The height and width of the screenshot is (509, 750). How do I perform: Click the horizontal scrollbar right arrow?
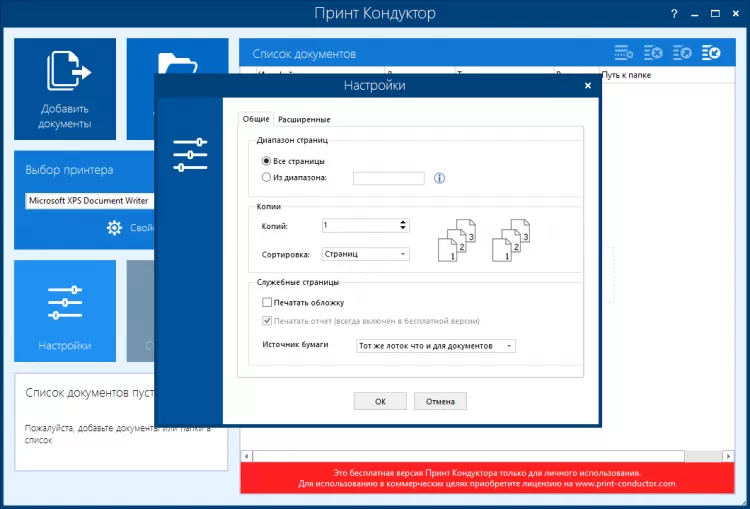coord(728,456)
